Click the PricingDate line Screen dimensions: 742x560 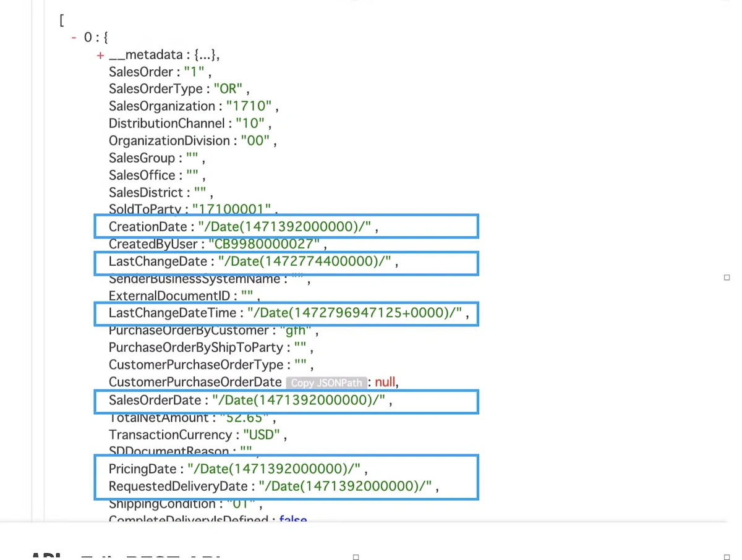[238, 469]
